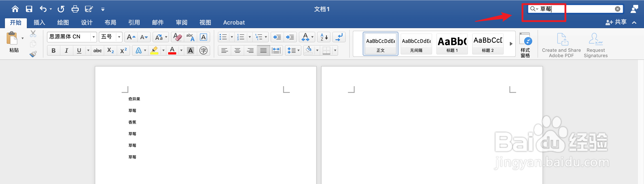The height and width of the screenshot is (184, 644).
Task: Expand the styles gallery arrow
Action: 511,44
